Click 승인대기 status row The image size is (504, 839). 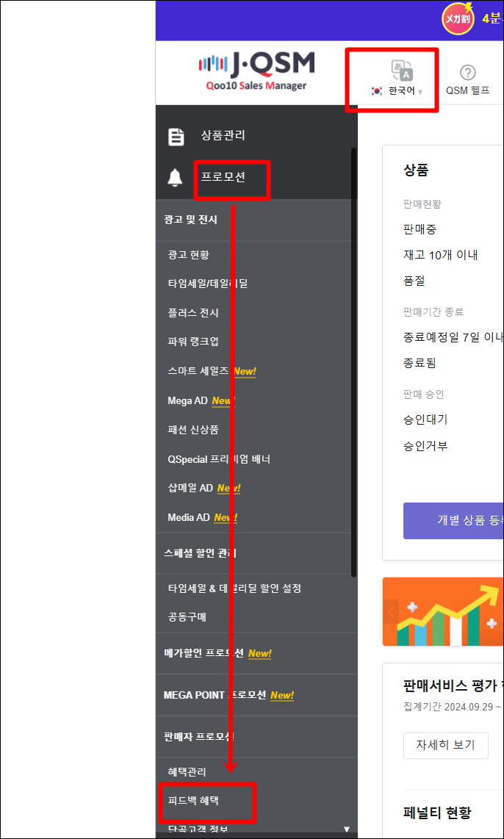pyautogui.click(x=425, y=419)
